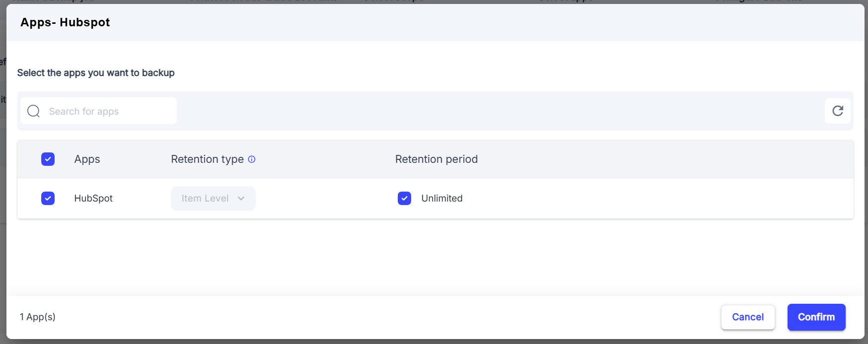Click the Apps- Hubspot dialog title
The height and width of the screenshot is (344, 868).
pos(65,22)
